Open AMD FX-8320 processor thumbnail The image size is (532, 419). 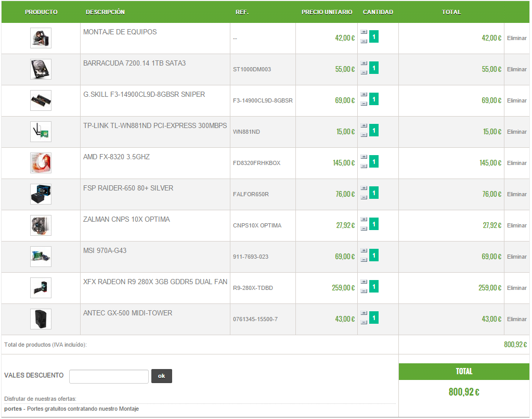point(41,163)
